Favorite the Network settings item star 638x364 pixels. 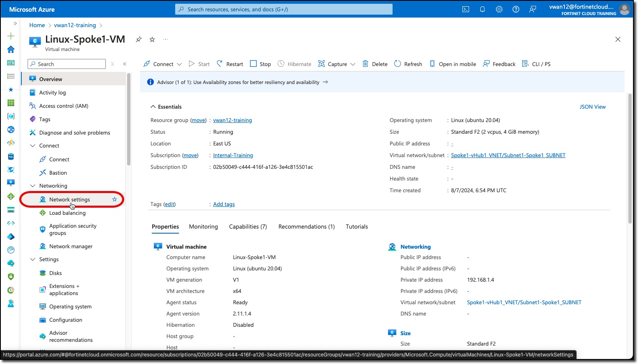[115, 199]
